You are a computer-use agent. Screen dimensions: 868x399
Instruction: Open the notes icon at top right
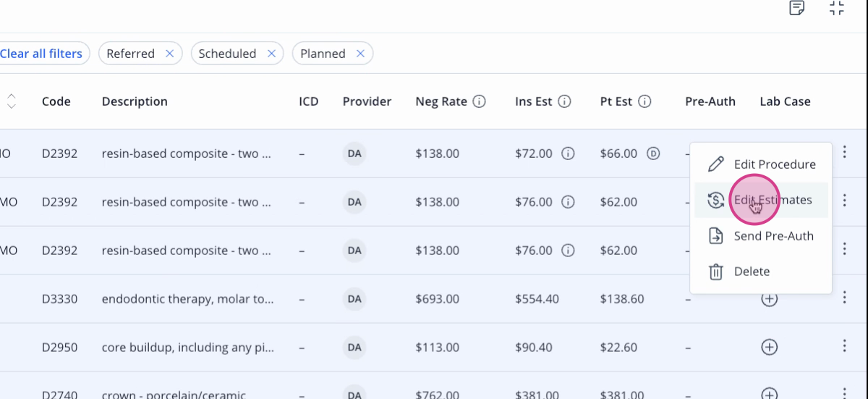(x=796, y=9)
